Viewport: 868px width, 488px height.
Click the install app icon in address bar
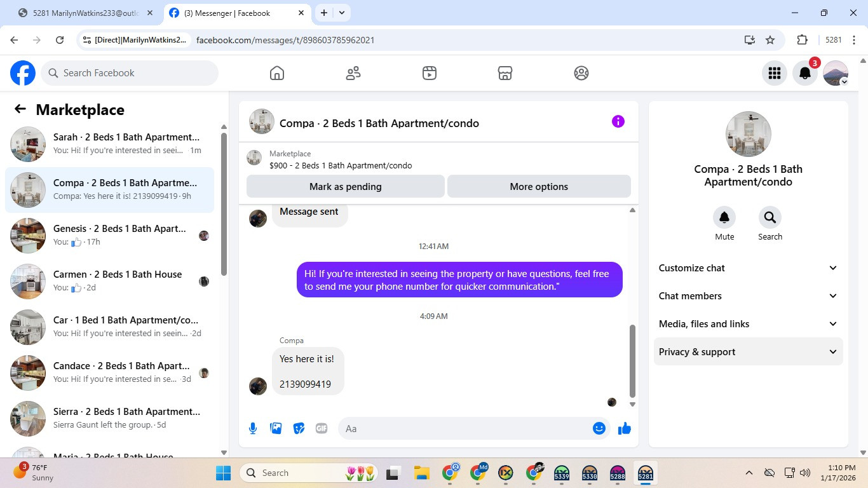(x=750, y=40)
